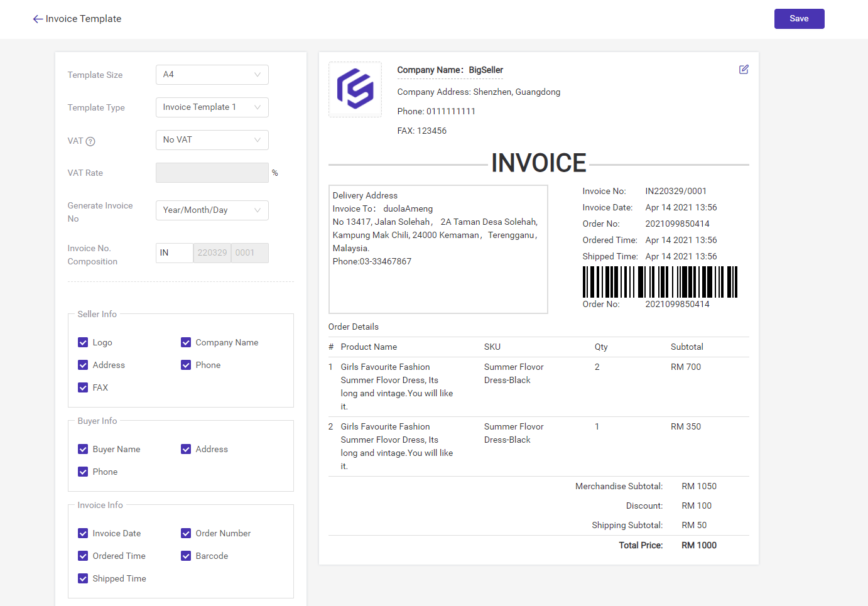Click the Delivery Address box
Image resolution: width=868 pixels, height=606 pixels.
coord(438,249)
